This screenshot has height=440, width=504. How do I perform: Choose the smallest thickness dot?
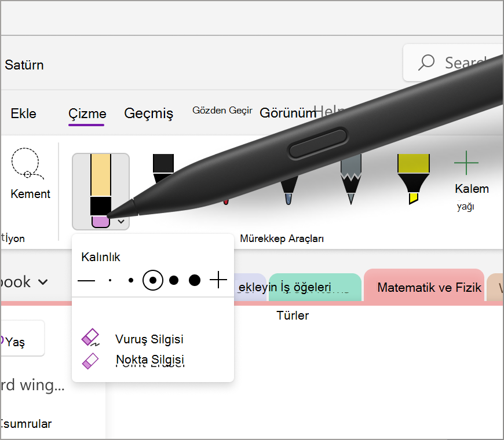(x=110, y=280)
